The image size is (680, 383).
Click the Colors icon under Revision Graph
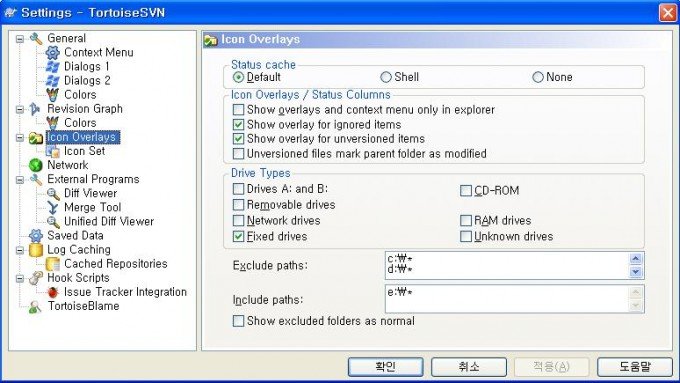coord(52,123)
